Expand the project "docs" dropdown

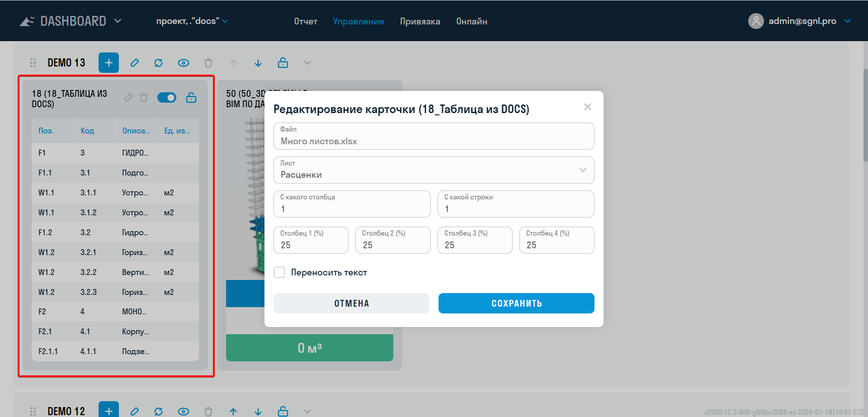point(192,21)
